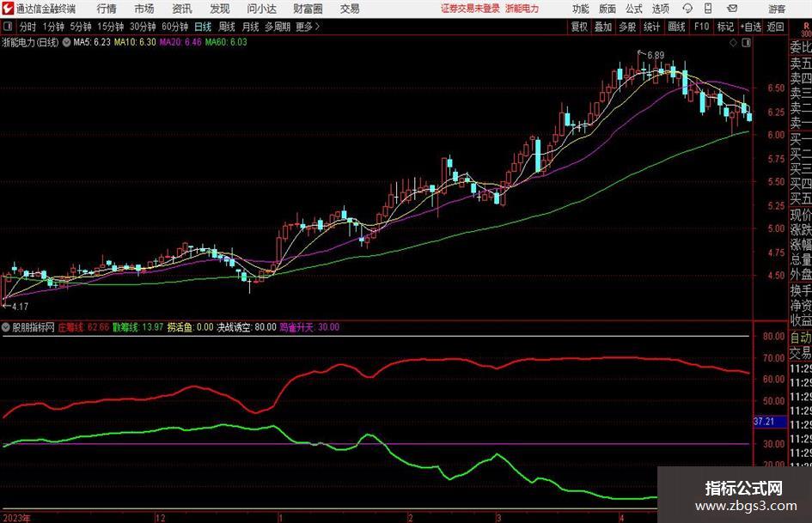Switch to the 月线 monthly tab
The width and height of the screenshot is (812, 523).
click(250, 27)
